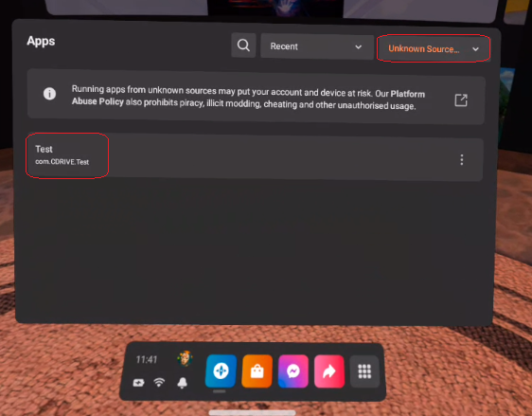Expand the Recent sort dropdown
Screen dimensions: 532x416
point(317,46)
